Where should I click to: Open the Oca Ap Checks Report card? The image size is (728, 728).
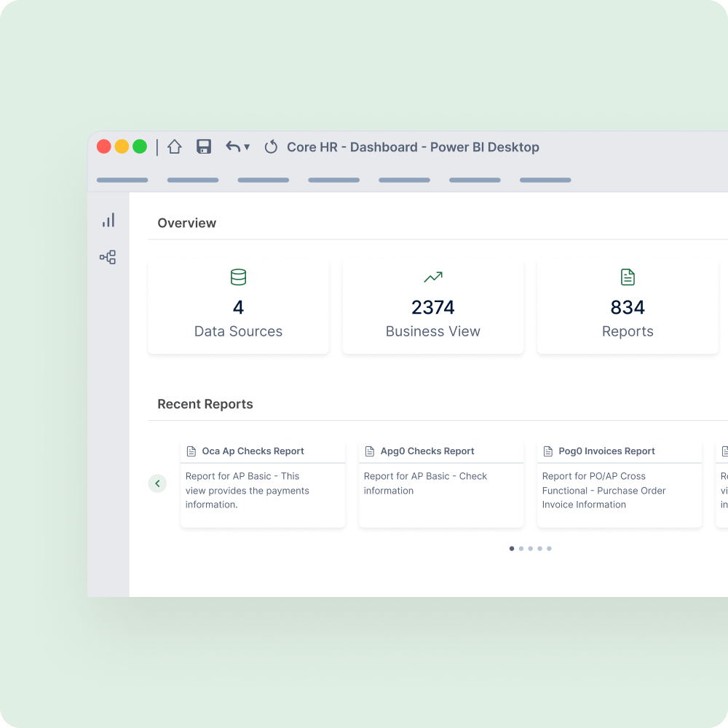coord(262,483)
